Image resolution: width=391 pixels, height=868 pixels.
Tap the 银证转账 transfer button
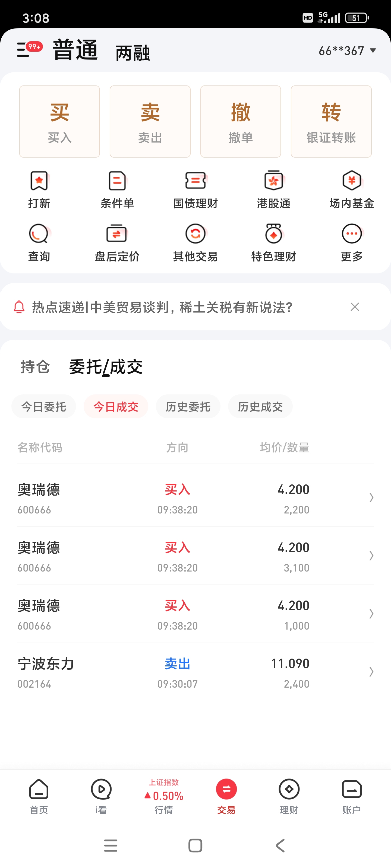(331, 121)
